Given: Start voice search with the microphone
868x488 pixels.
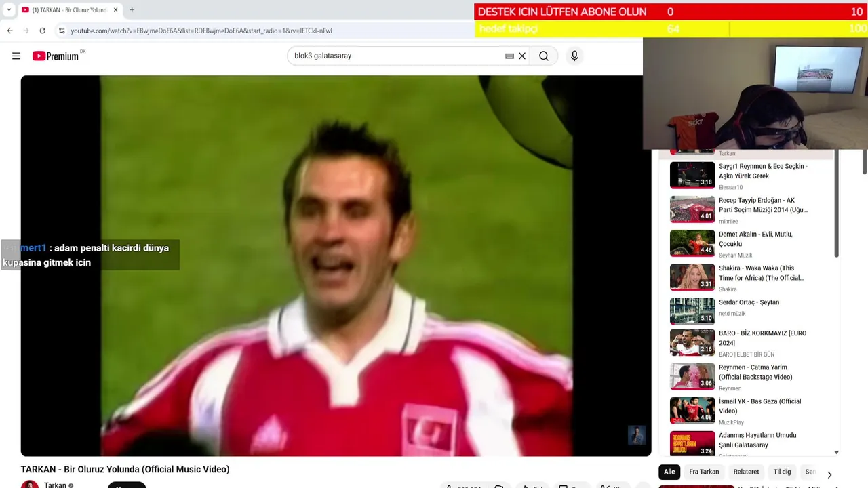Looking at the screenshot, I should click(574, 56).
